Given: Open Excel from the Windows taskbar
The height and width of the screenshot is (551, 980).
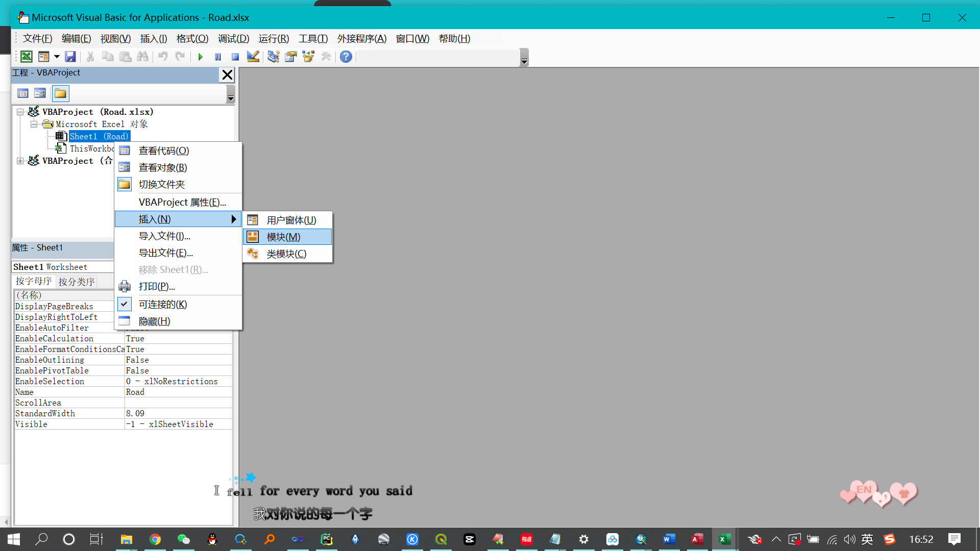Looking at the screenshot, I should coord(724,539).
